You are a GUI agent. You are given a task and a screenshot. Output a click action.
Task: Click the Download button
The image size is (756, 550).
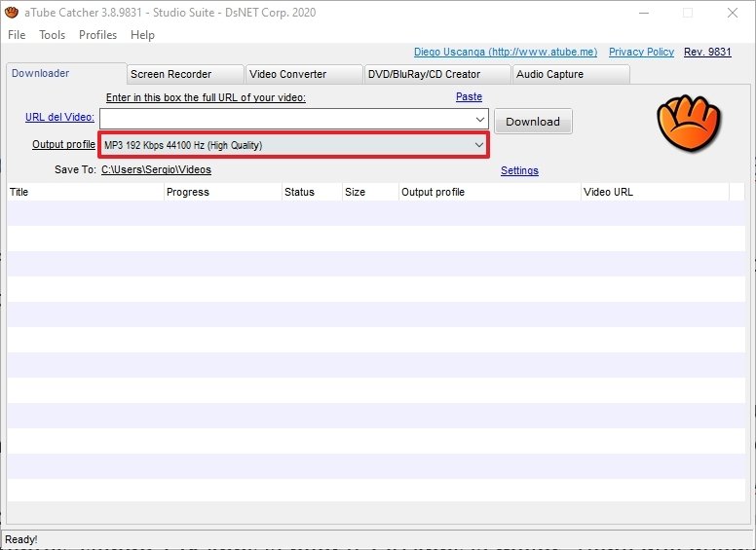coord(533,122)
